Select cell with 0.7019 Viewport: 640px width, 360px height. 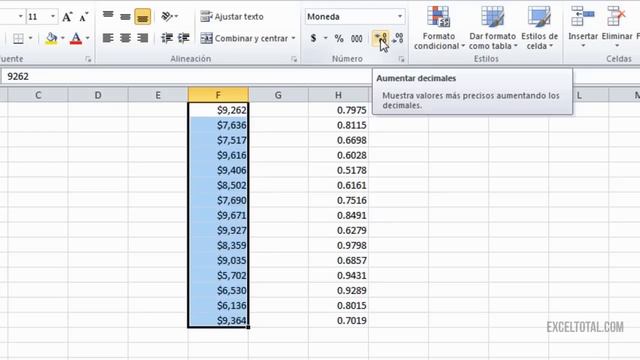338,320
